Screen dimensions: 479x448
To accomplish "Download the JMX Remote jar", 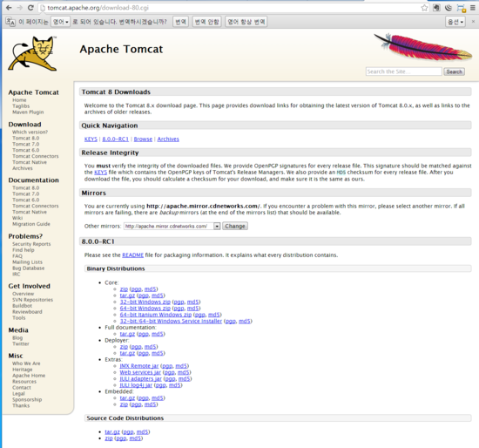I will [x=139, y=366].
